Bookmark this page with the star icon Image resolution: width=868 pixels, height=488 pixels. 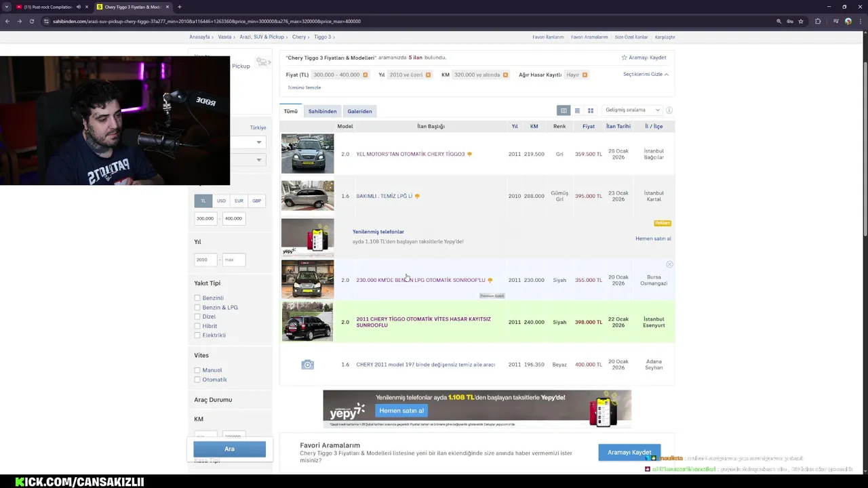coord(801,21)
